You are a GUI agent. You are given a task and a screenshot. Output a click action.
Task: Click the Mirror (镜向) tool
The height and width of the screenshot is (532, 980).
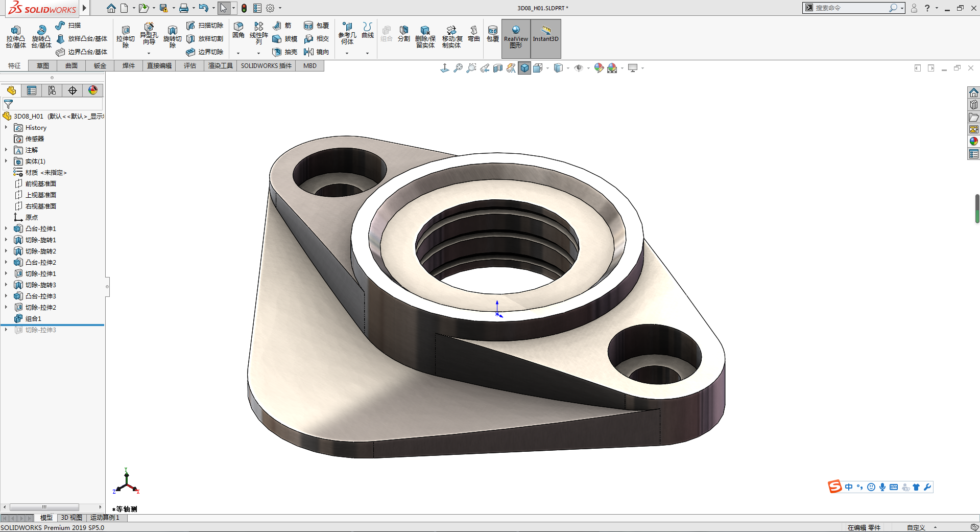tap(317, 52)
